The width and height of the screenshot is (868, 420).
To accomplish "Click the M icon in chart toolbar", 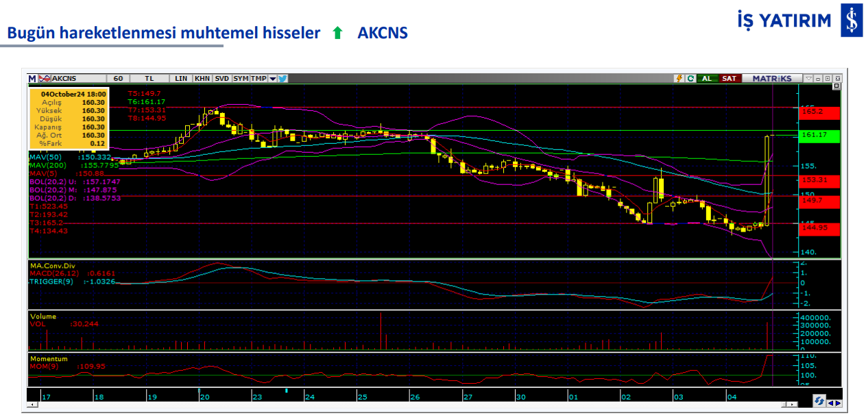I will pyautogui.click(x=32, y=78).
